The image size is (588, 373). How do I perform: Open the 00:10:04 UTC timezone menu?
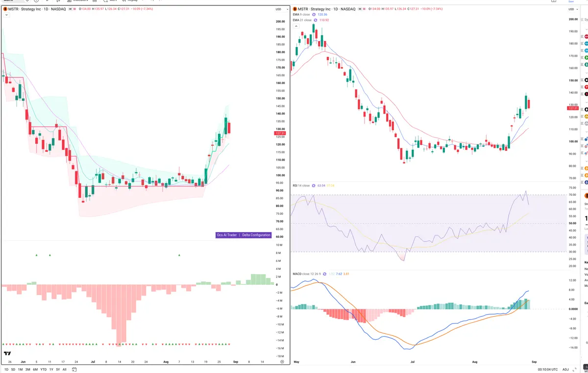tap(548, 370)
